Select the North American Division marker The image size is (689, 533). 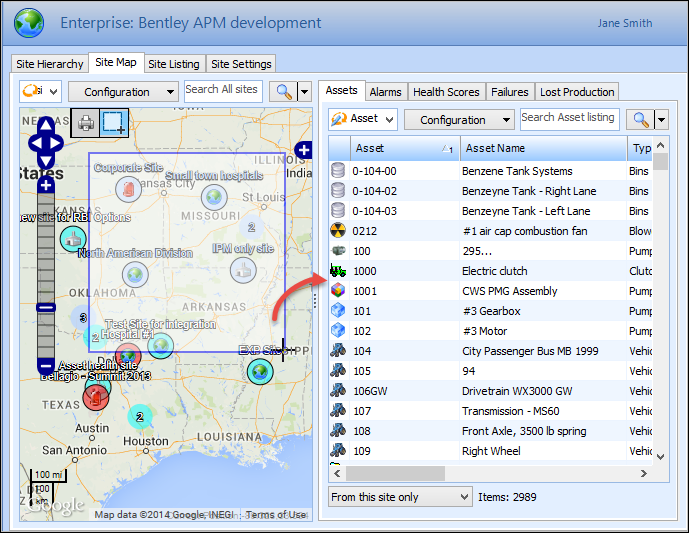click(x=135, y=273)
